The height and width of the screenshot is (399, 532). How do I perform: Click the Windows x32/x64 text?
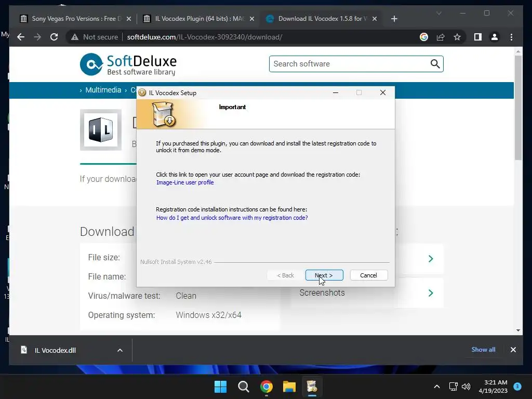[209, 315]
